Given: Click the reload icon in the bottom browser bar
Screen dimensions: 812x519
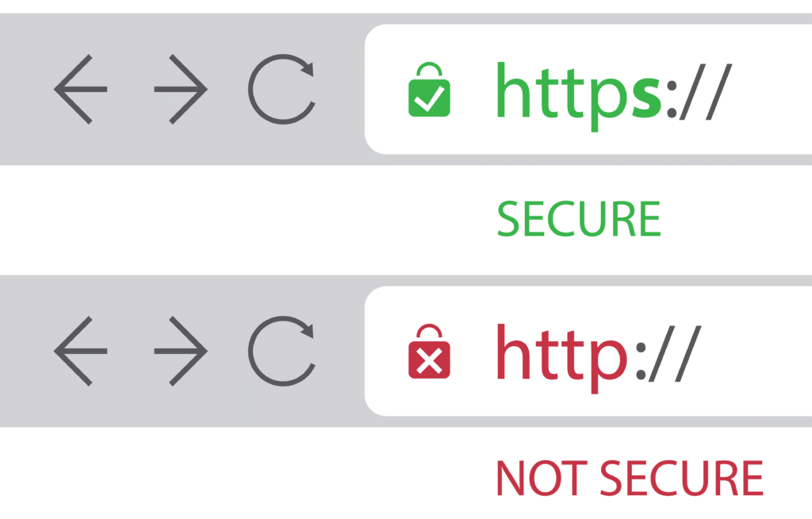Looking at the screenshot, I should coord(282,351).
